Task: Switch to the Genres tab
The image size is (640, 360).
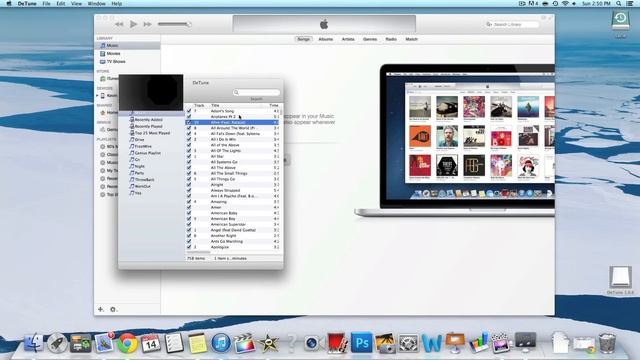Action: [370, 39]
